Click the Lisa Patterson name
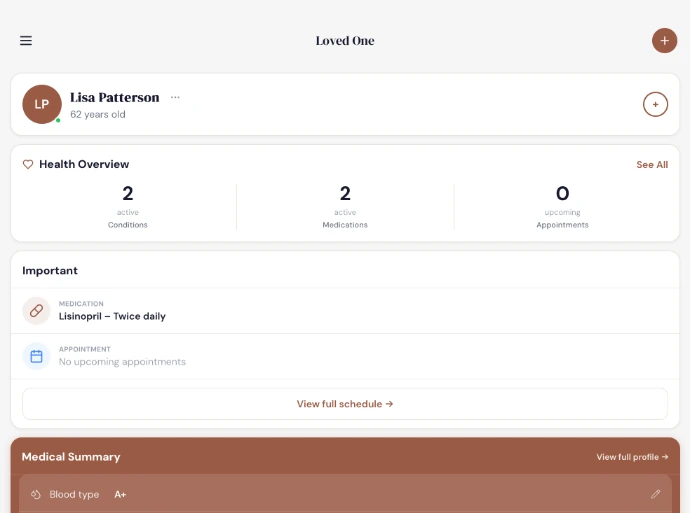690x513 pixels. tap(114, 98)
